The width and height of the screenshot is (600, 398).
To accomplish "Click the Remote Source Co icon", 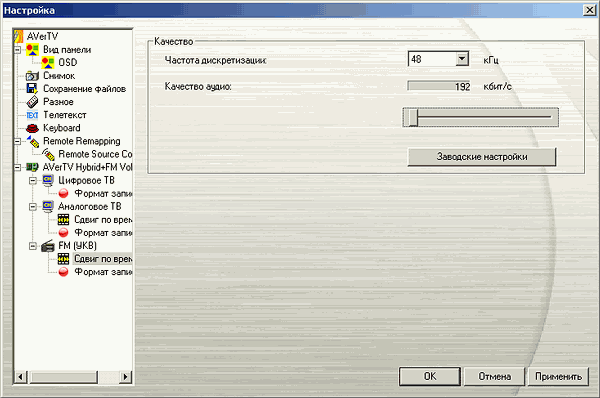I will [48, 154].
